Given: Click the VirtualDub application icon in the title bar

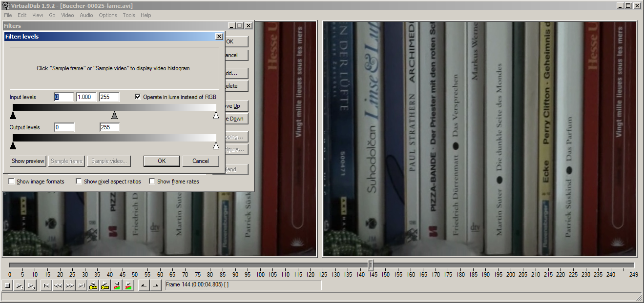Looking at the screenshot, I should [5, 6].
